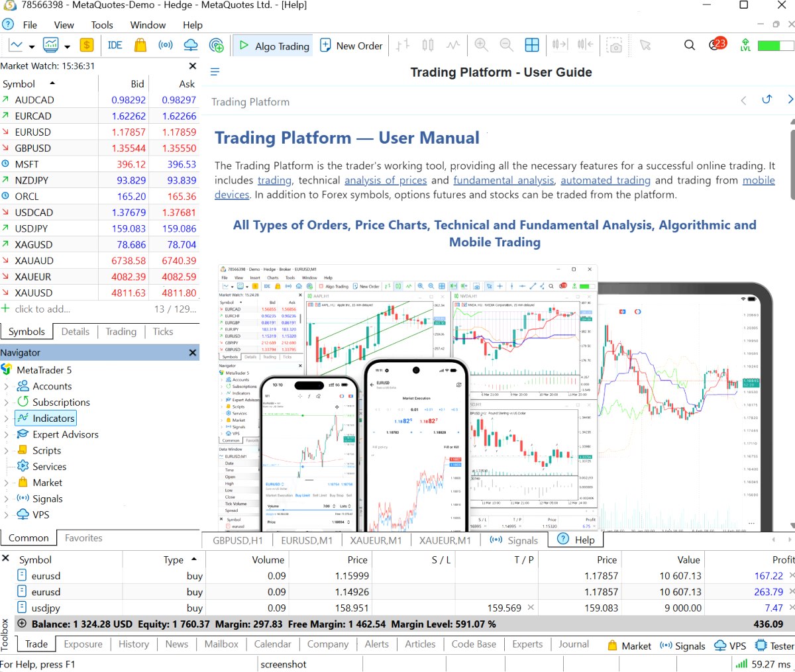795x672 pixels.
Task: Open the VPS cloud icon in toolbar
Action: [191, 45]
